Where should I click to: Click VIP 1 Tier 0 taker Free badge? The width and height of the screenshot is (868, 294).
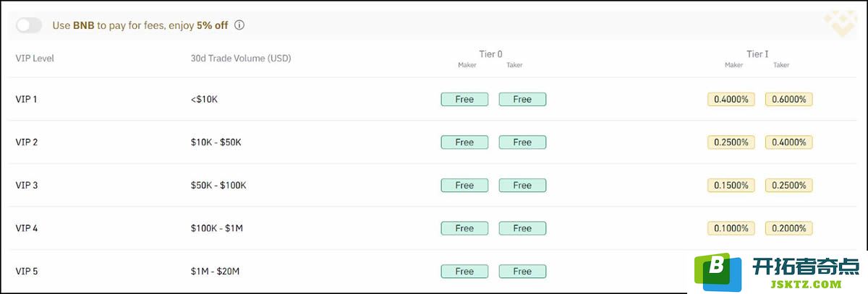[x=522, y=99]
